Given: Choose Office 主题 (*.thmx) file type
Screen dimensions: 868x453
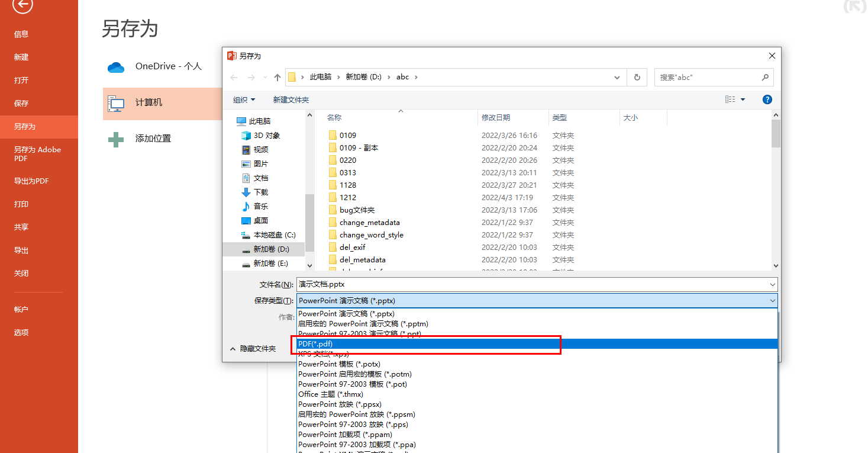Looking at the screenshot, I should coord(537,394).
